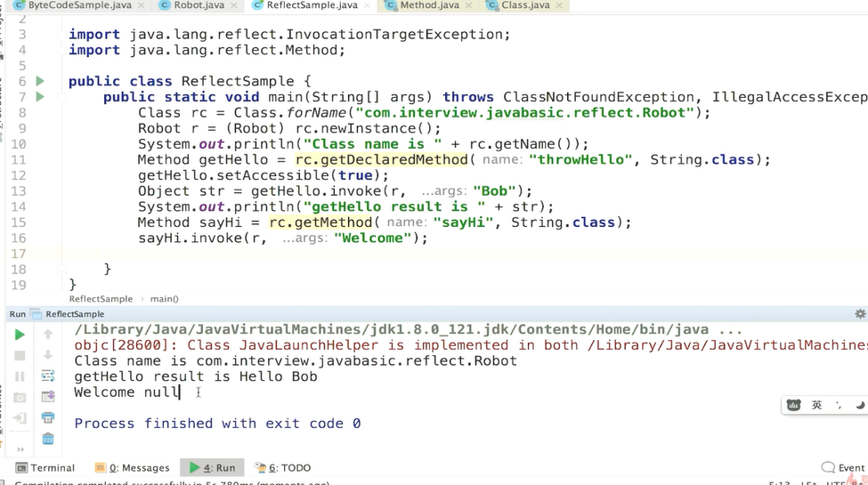Open the Terminal tool window
Screen dimensions: 868x485
45,468
